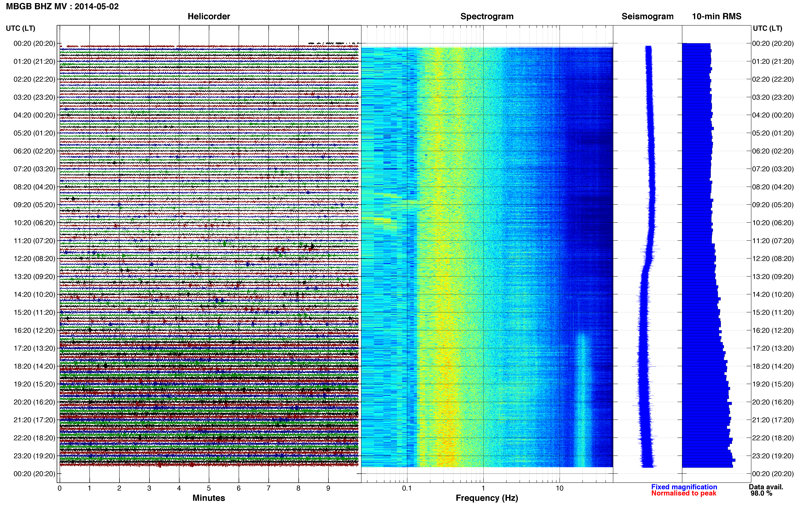
Task: Click the 09:20 (05:20) label beside the Helicorder
Action: (x=34, y=205)
